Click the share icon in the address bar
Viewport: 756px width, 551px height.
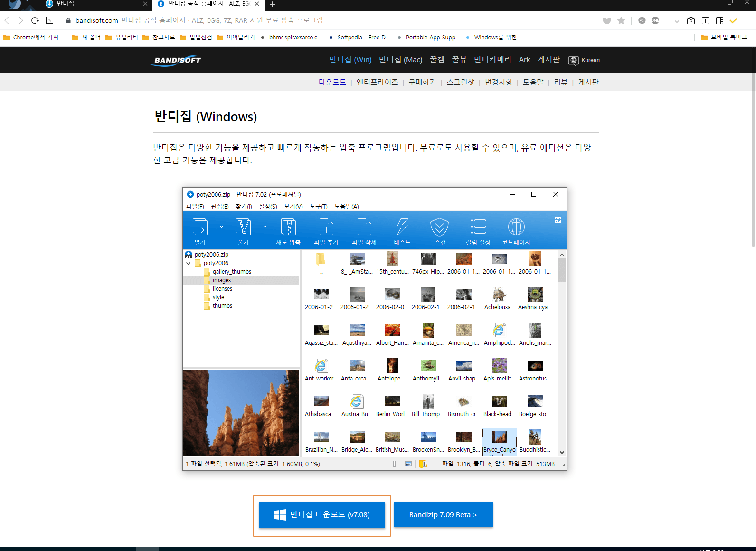(x=642, y=20)
